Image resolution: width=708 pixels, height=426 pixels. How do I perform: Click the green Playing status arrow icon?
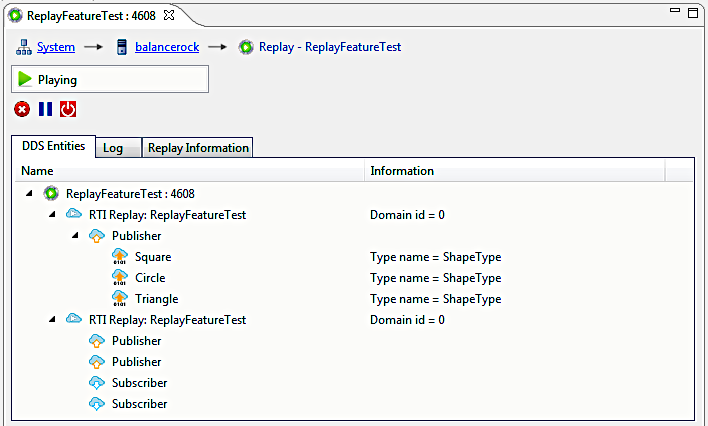24,80
